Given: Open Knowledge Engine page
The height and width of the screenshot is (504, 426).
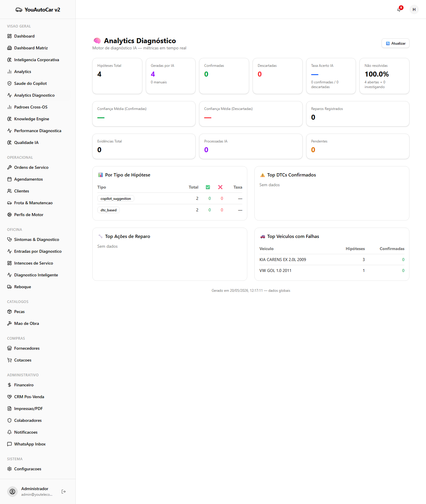Looking at the screenshot, I should coord(38,119).
